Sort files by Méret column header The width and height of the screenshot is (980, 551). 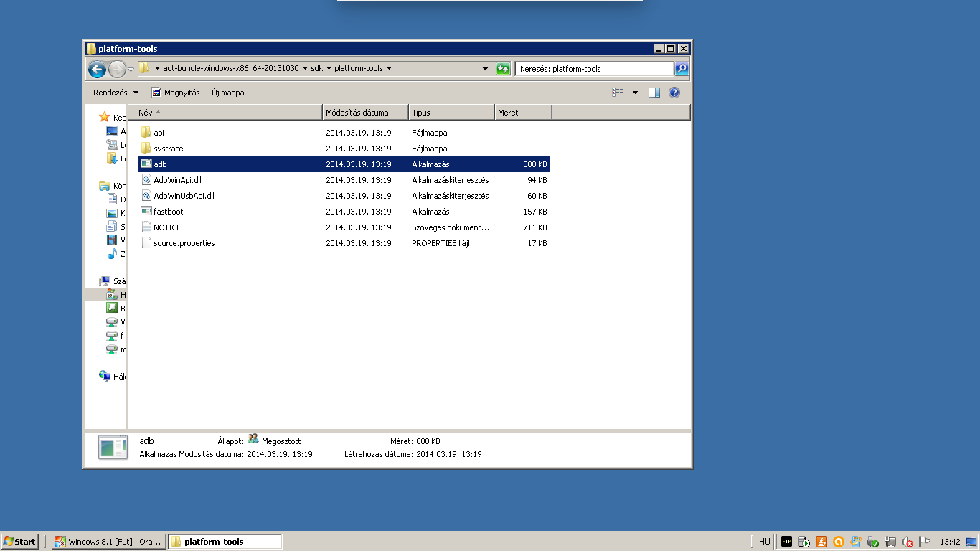522,113
